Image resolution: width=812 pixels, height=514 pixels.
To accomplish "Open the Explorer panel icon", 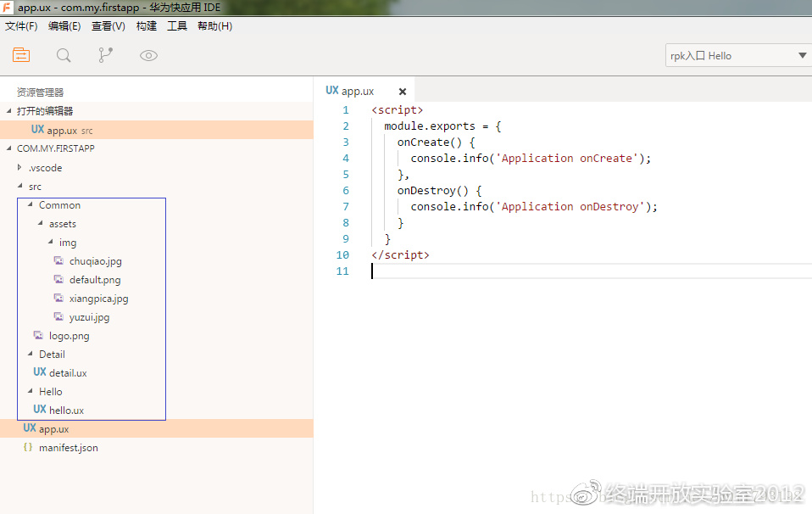I will [x=21, y=55].
